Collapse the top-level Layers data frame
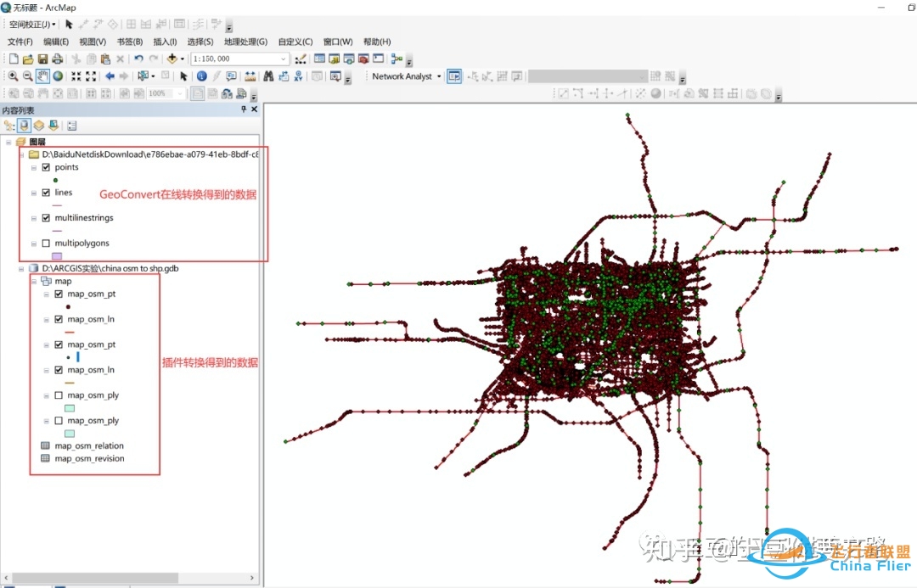The height and width of the screenshot is (588, 917). [x=8, y=142]
